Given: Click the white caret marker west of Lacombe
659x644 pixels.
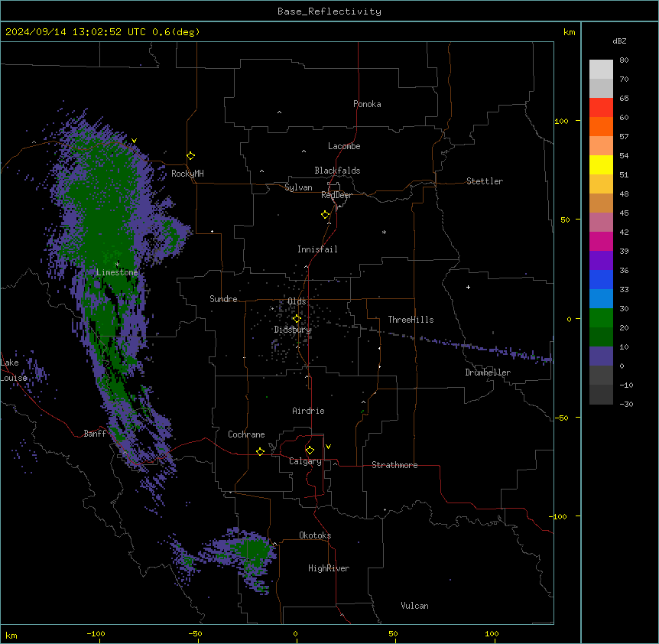Looking at the screenshot, I should (304, 151).
